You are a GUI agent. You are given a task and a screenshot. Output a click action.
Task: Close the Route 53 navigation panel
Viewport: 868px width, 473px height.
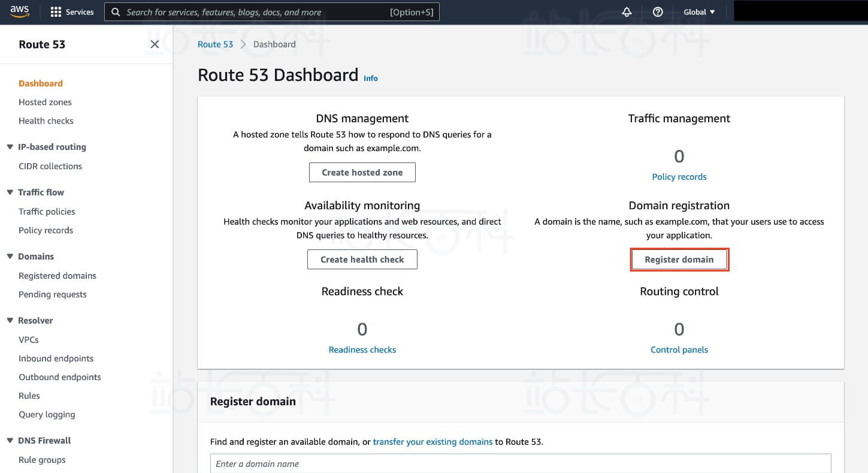[x=155, y=44]
